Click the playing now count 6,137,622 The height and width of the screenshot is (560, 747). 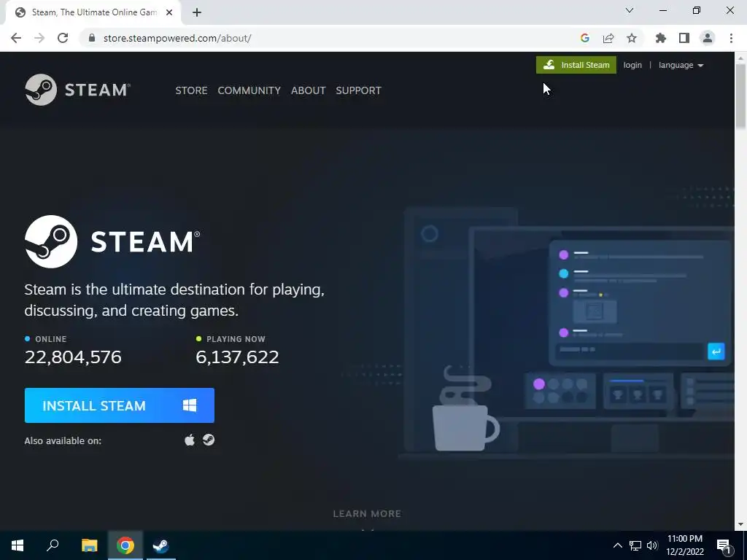pos(237,357)
